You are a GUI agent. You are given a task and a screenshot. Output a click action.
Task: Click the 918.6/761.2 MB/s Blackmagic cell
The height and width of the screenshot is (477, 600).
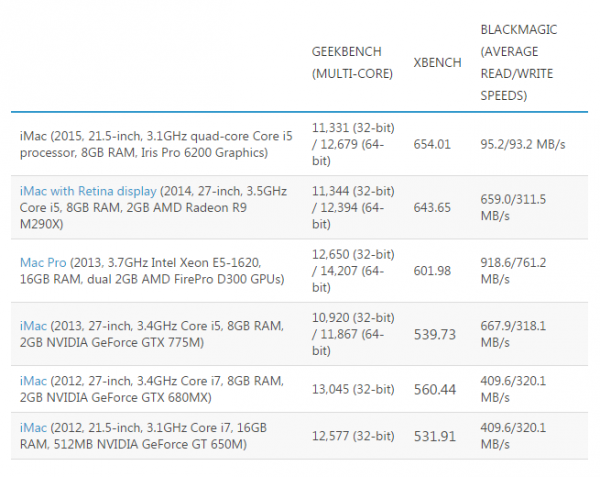[x=513, y=271]
